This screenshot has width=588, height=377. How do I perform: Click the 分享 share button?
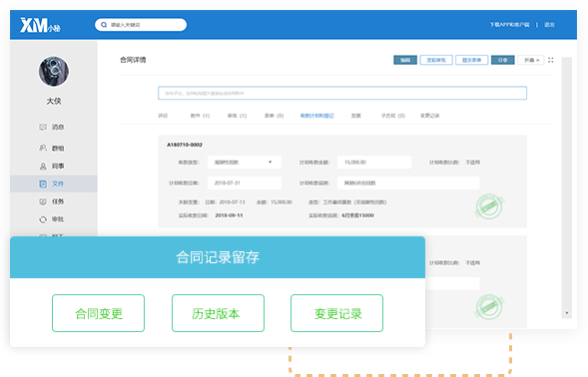pyautogui.click(x=502, y=60)
